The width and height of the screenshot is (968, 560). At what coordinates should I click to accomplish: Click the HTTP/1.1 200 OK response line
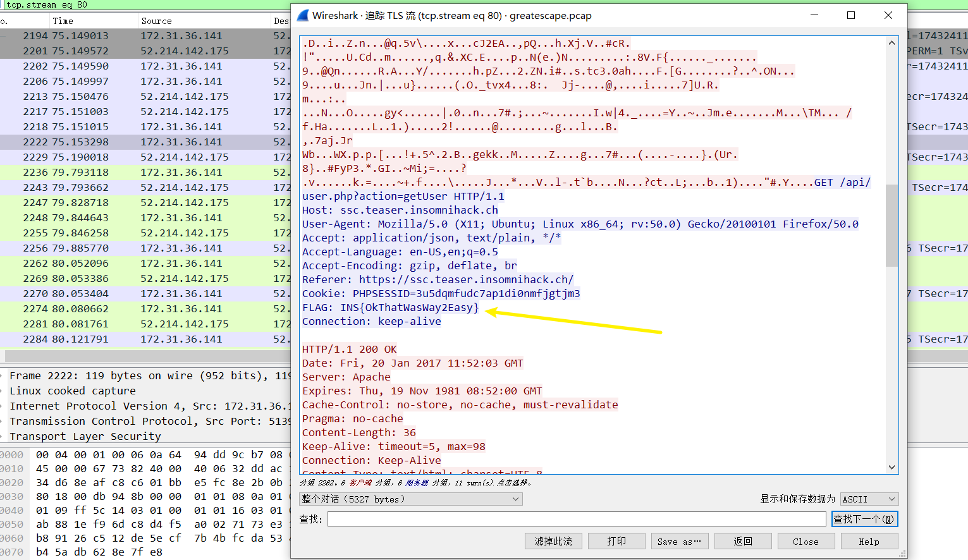(x=350, y=349)
